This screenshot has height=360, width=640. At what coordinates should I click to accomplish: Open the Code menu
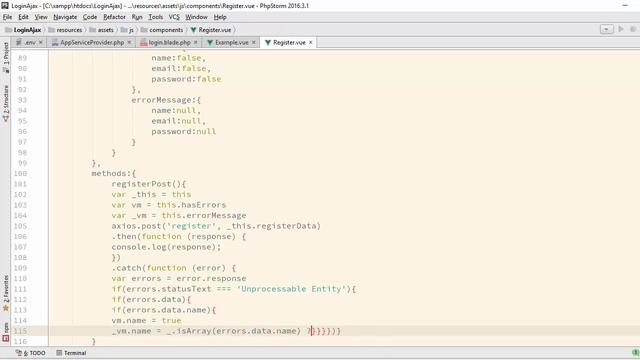[90, 17]
